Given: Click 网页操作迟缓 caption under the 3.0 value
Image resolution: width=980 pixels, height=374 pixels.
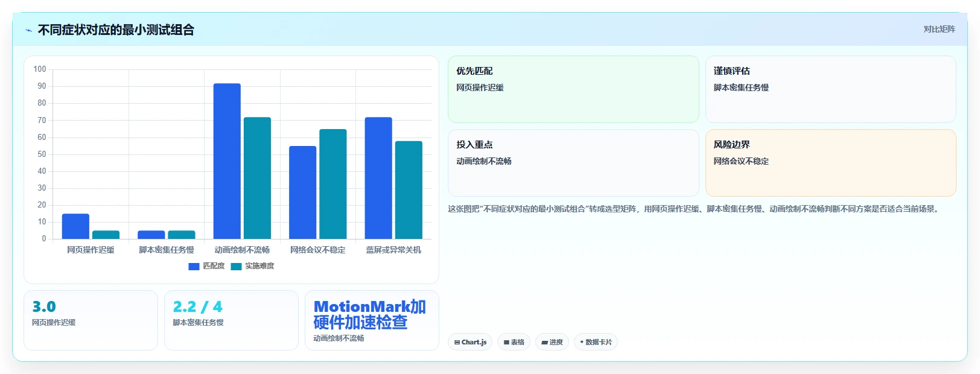Looking at the screenshot, I should tap(54, 323).
